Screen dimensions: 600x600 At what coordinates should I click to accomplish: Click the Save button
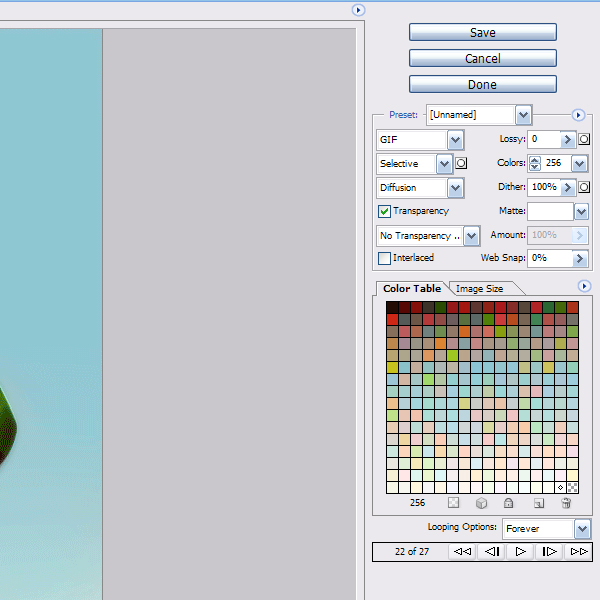(482, 33)
